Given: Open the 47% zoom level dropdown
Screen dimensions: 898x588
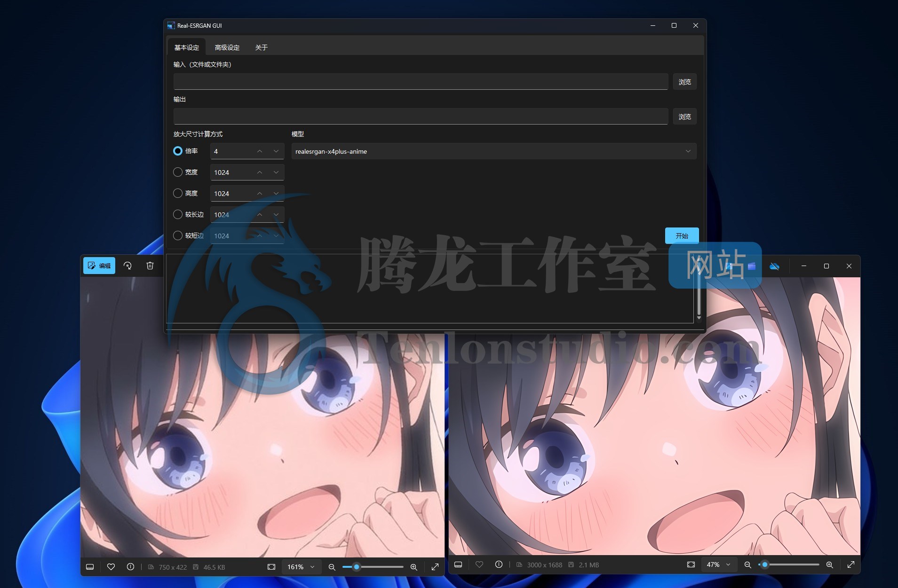Looking at the screenshot, I should (x=719, y=564).
